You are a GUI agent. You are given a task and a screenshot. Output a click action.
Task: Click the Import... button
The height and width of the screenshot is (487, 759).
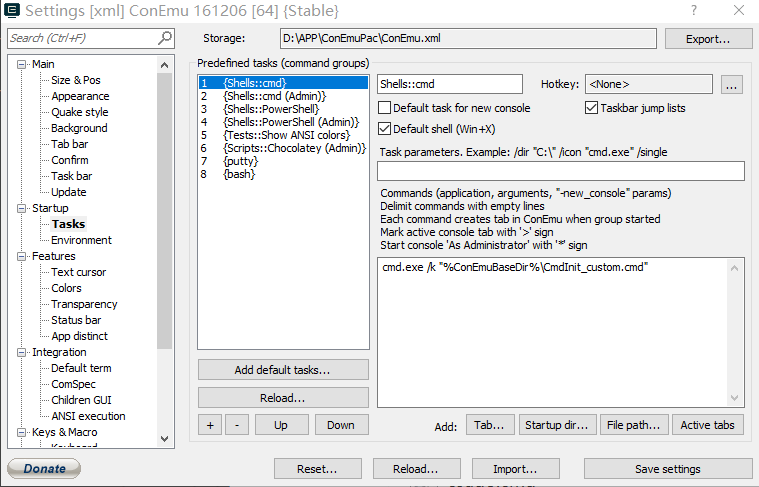(516, 469)
